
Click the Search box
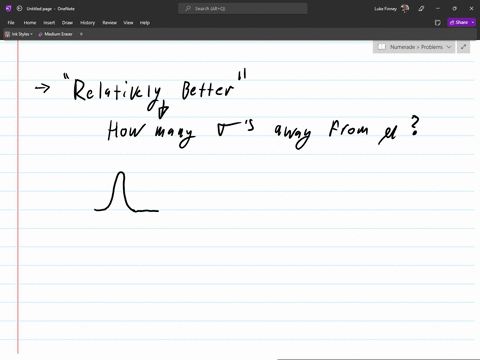(x=243, y=9)
